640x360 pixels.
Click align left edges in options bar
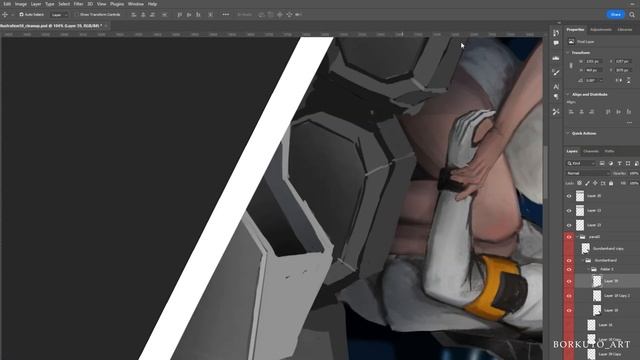coord(133,15)
